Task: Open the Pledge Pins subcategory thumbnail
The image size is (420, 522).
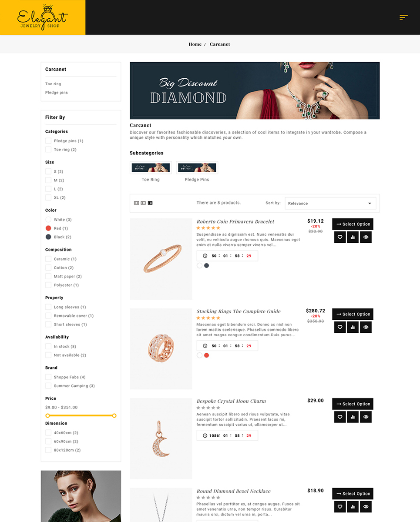Action: 197,167
